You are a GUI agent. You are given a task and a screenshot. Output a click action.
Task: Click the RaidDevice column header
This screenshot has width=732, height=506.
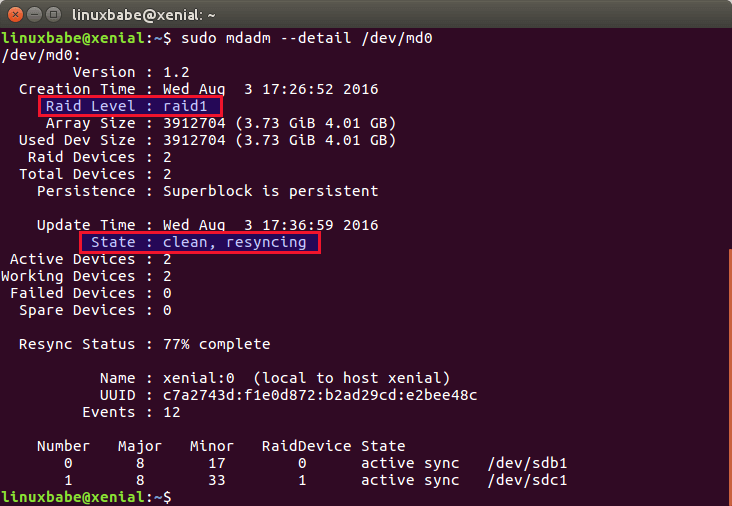pos(306,446)
